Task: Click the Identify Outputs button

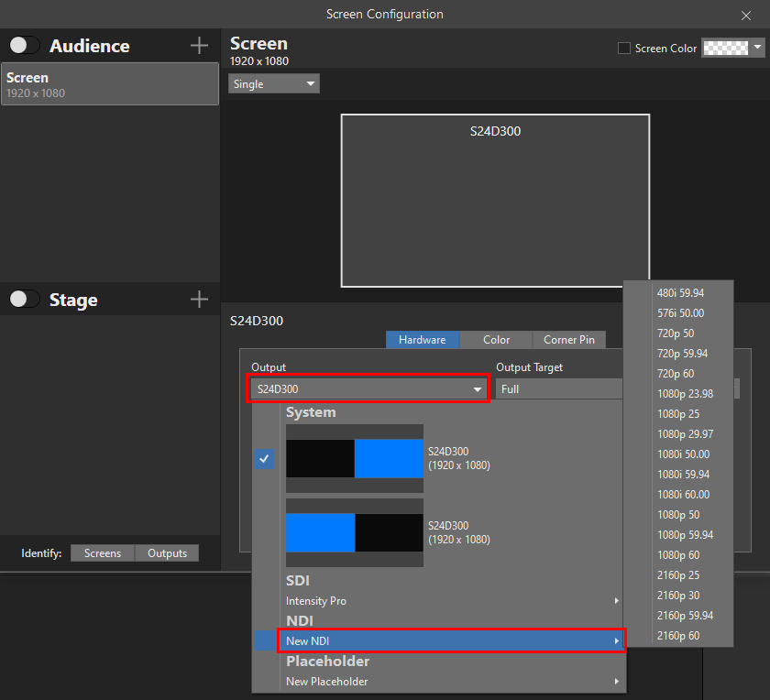Action: [167, 553]
